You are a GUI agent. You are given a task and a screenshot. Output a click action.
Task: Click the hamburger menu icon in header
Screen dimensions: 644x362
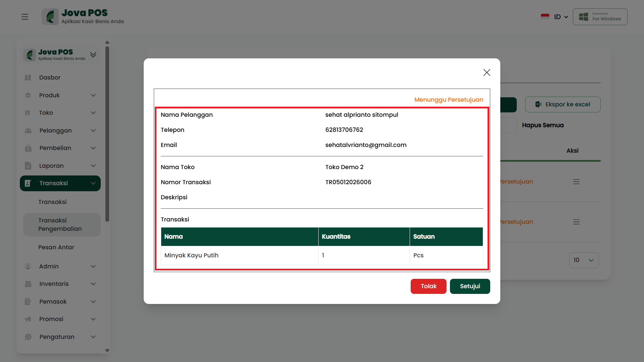(25, 17)
